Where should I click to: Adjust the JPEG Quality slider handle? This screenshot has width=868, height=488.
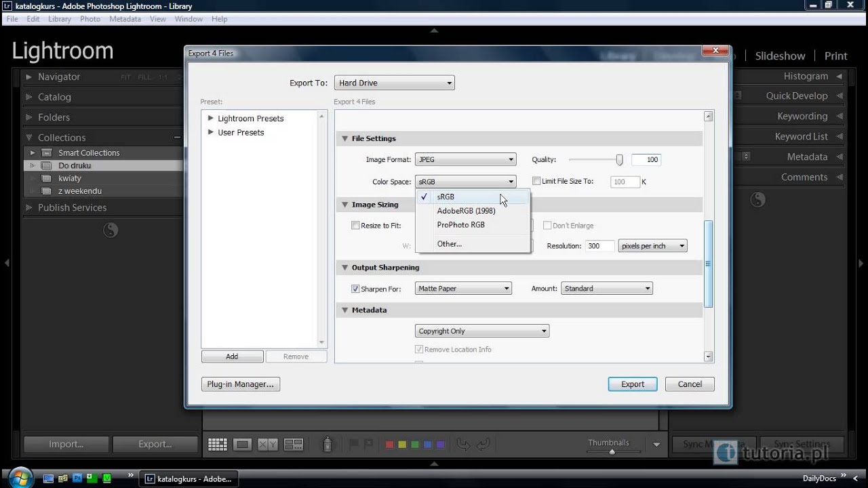click(x=619, y=159)
